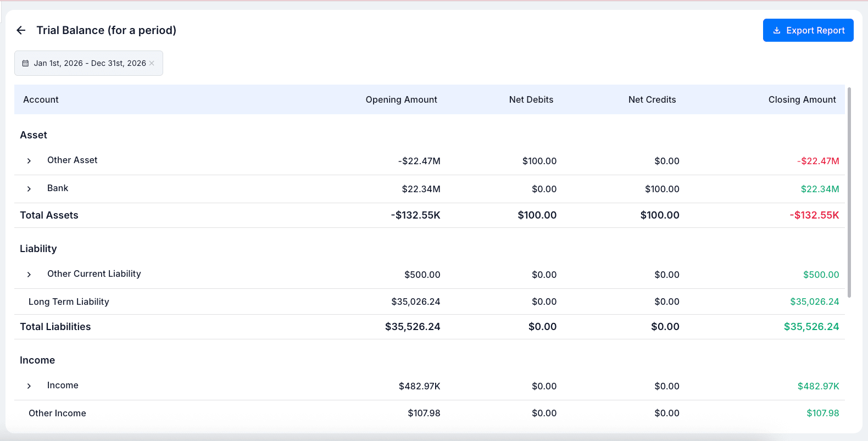Click Other Current Liability closing amount $500.00

(x=821, y=275)
